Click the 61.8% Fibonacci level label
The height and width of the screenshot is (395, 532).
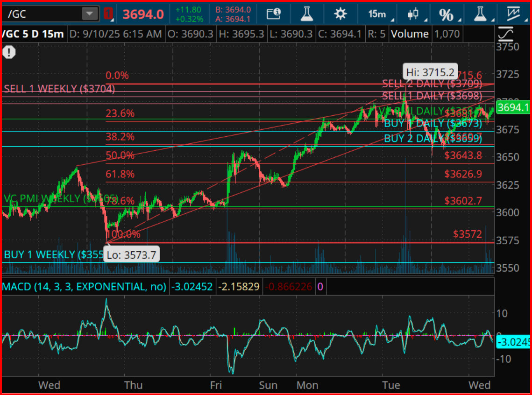tap(120, 174)
